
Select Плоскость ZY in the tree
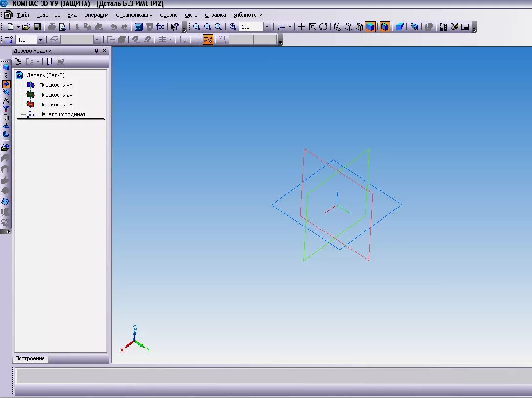point(56,105)
